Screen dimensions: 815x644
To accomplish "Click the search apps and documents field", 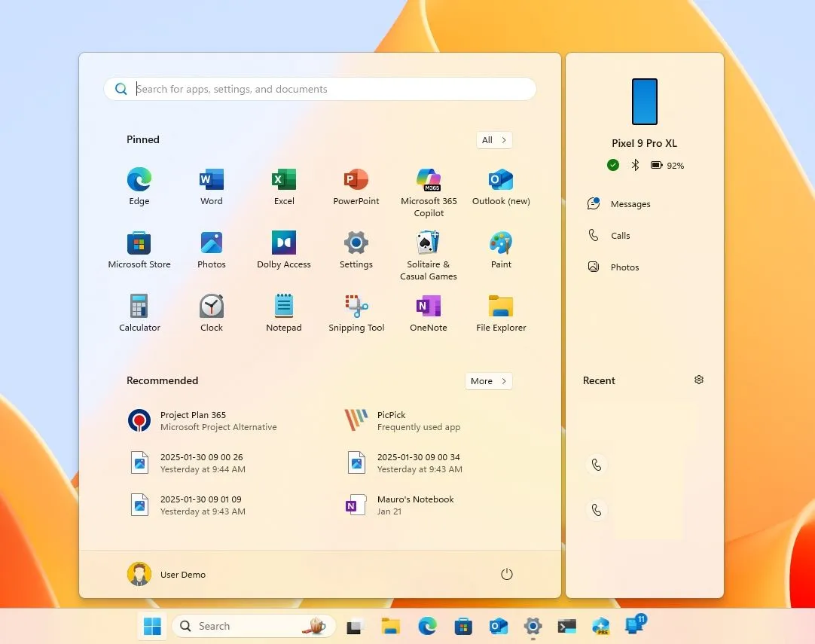I will click(x=320, y=89).
